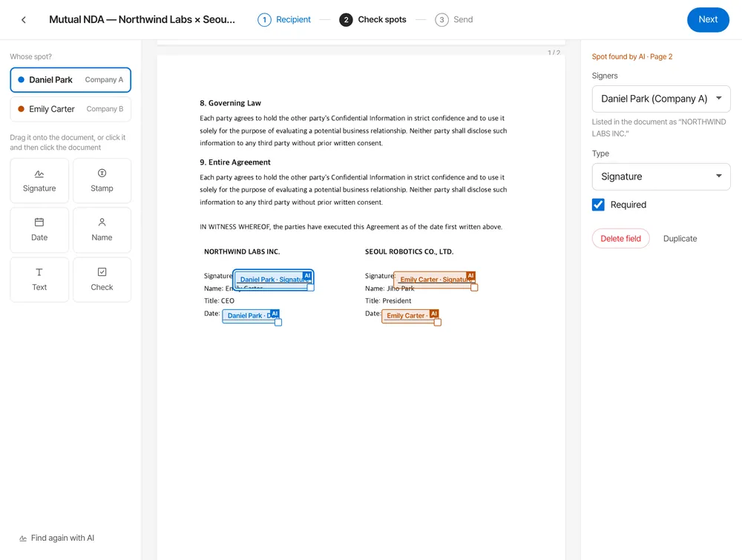Grab the resize handle of Emily Carter's date spot
Screen dimensions: 742x560
pyautogui.click(x=438, y=323)
